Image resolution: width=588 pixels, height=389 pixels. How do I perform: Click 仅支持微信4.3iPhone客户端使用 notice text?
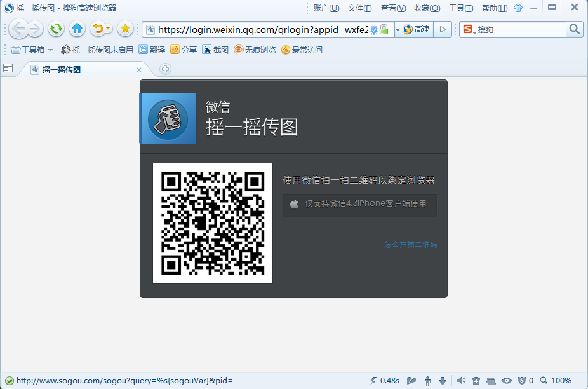tap(366, 204)
